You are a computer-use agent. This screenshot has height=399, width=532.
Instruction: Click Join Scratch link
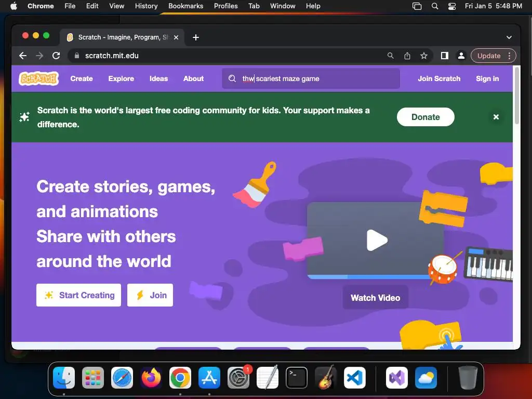[x=439, y=78]
